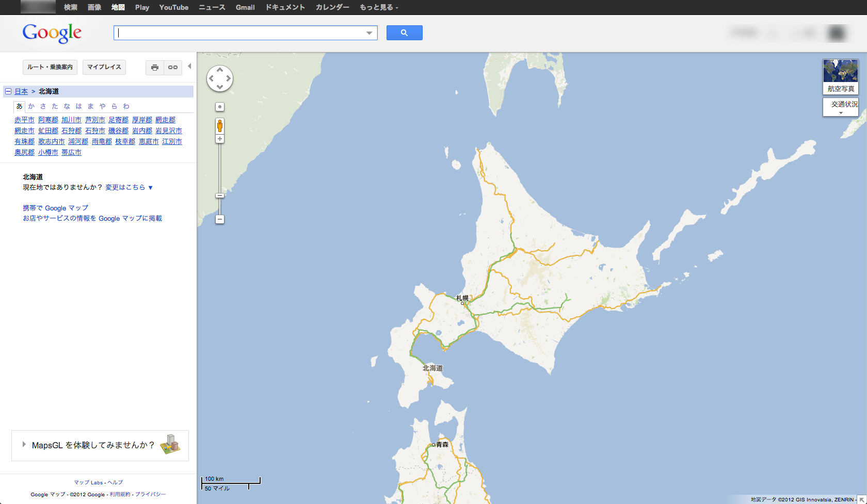Image resolution: width=867 pixels, height=504 pixels.
Task: Open the 網走市 link
Action: [x=24, y=131]
